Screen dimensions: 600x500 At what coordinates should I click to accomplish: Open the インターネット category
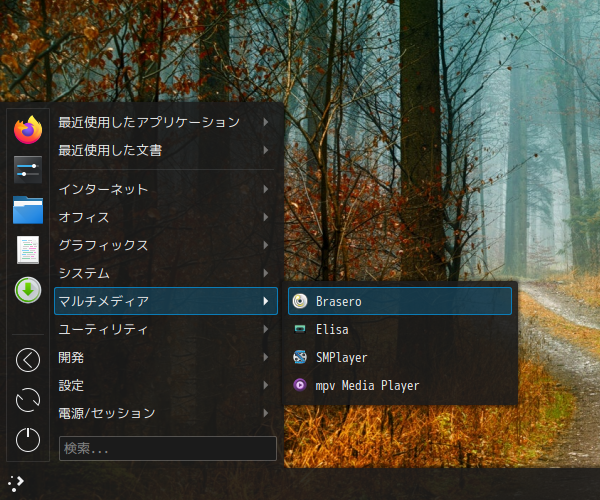166,189
